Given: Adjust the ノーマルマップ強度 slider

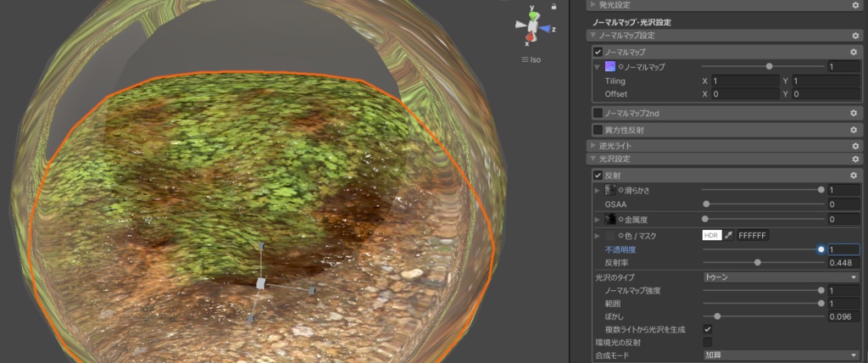Looking at the screenshot, I should pos(764,290).
